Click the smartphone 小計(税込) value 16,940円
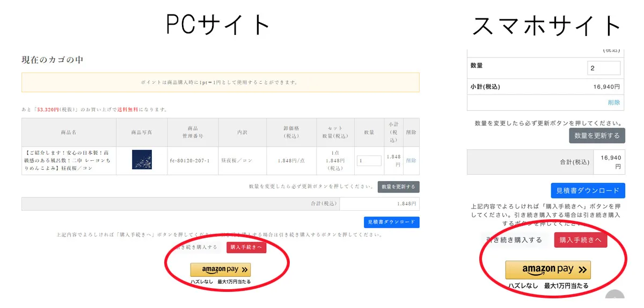Image resolution: width=644 pixels, height=308 pixels. (x=607, y=87)
